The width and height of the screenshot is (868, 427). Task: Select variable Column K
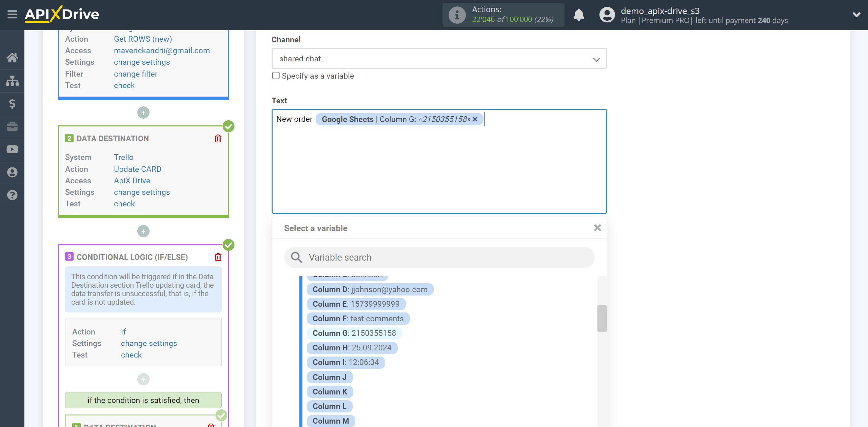pyautogui.click(x=330, y=392)
